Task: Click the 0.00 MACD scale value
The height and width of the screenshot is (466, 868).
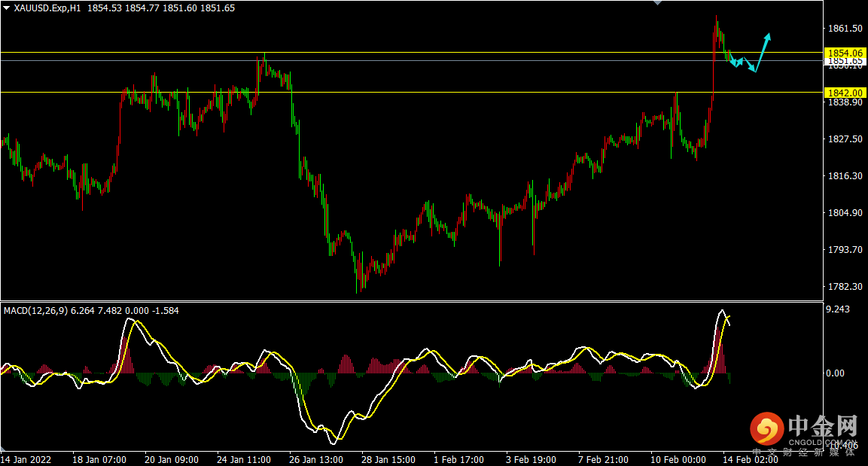Action: click(x=836, y=373)
